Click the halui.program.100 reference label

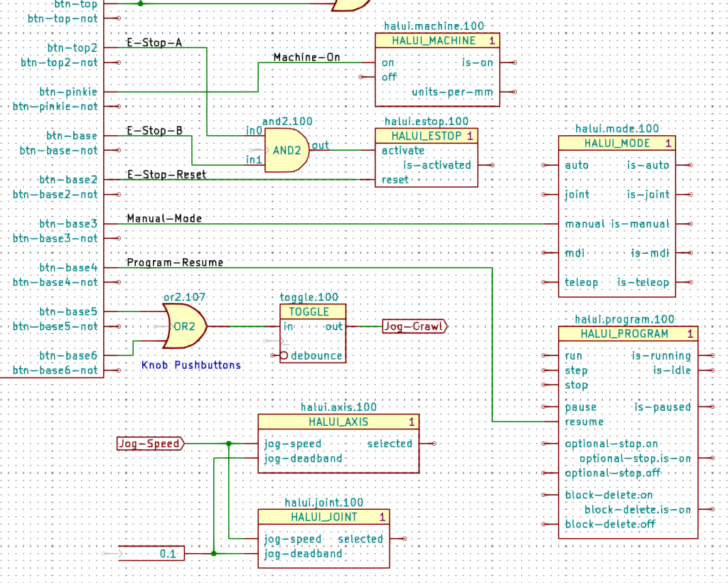(x=625, y=319)
